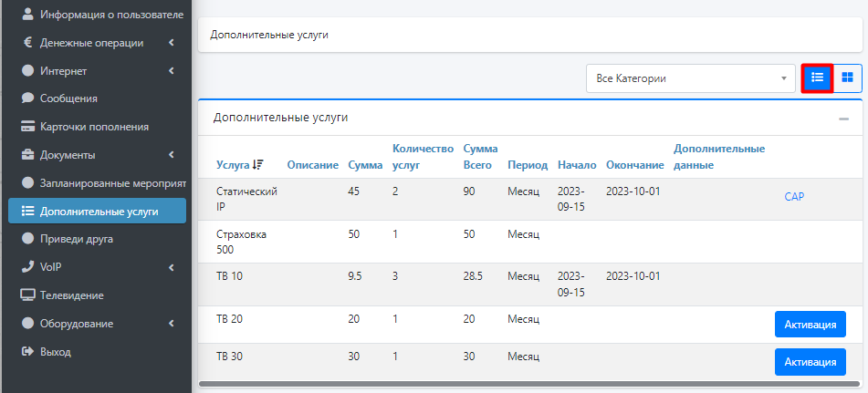Expand the Оборудование submenu arrow
The image size is (868, 393).
[x=172, y=324]
